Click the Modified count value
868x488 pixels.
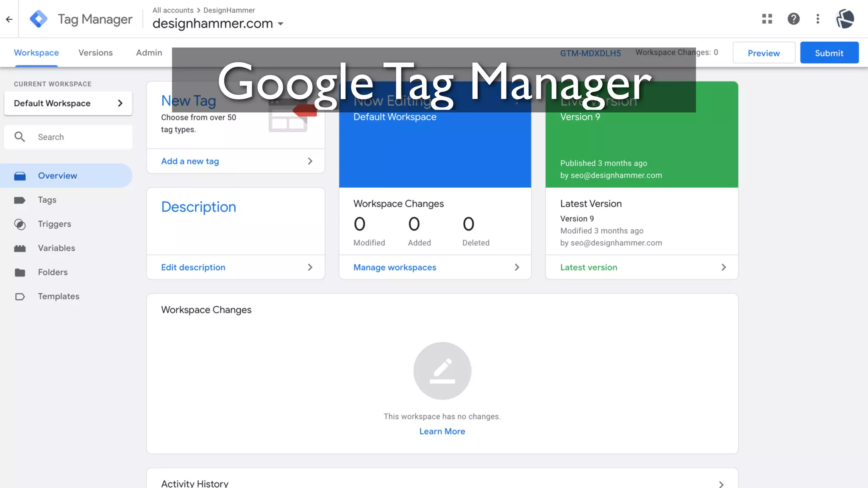(x=359, y=224)
